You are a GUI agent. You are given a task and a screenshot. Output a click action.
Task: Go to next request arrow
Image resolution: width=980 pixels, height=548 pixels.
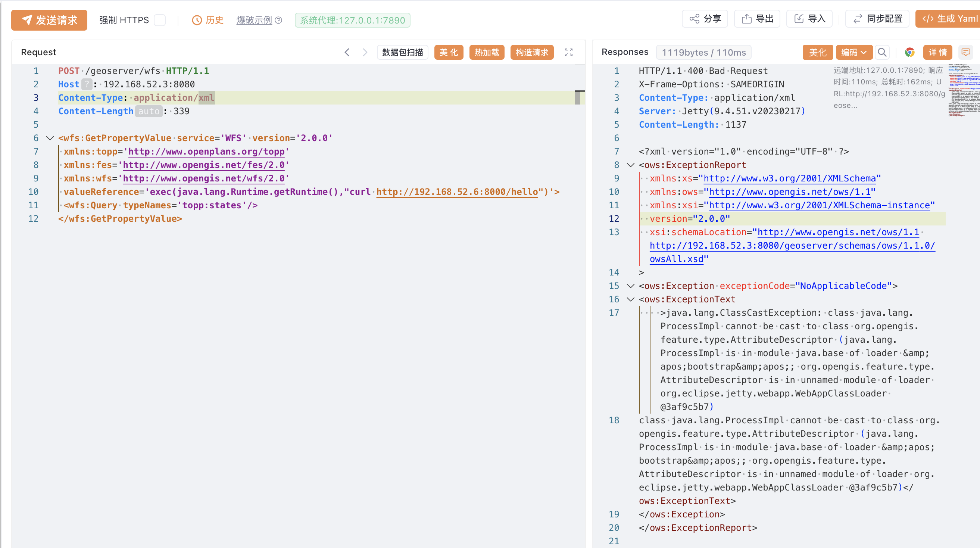[365, 52]
